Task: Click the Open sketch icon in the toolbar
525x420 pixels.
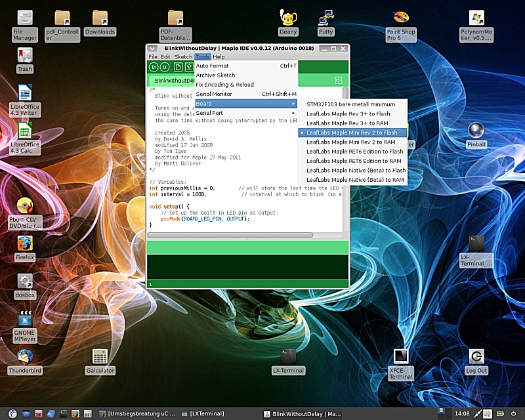Action: tap(189, 67)
